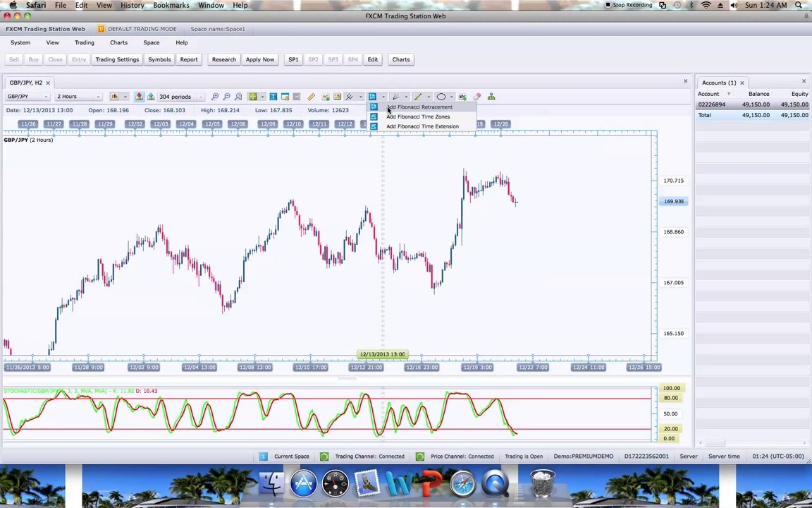This screenshot has height=508, width=812.
Task: Click the green save template icon
Action: 253,97
